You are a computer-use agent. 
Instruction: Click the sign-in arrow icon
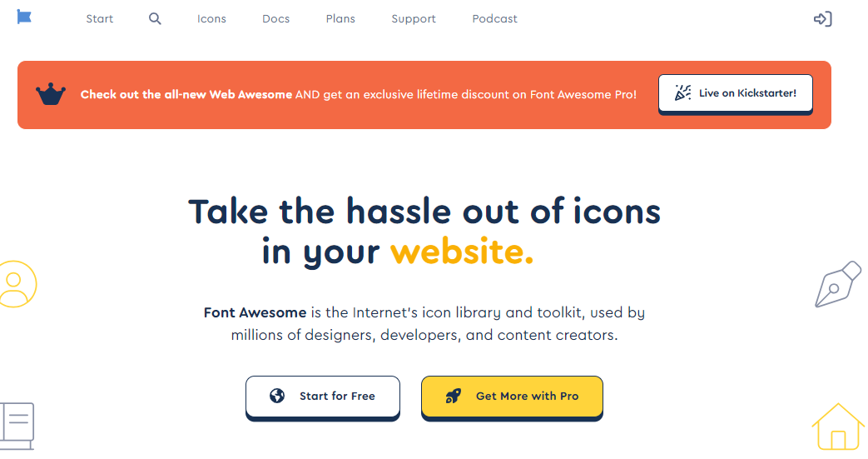822,19
